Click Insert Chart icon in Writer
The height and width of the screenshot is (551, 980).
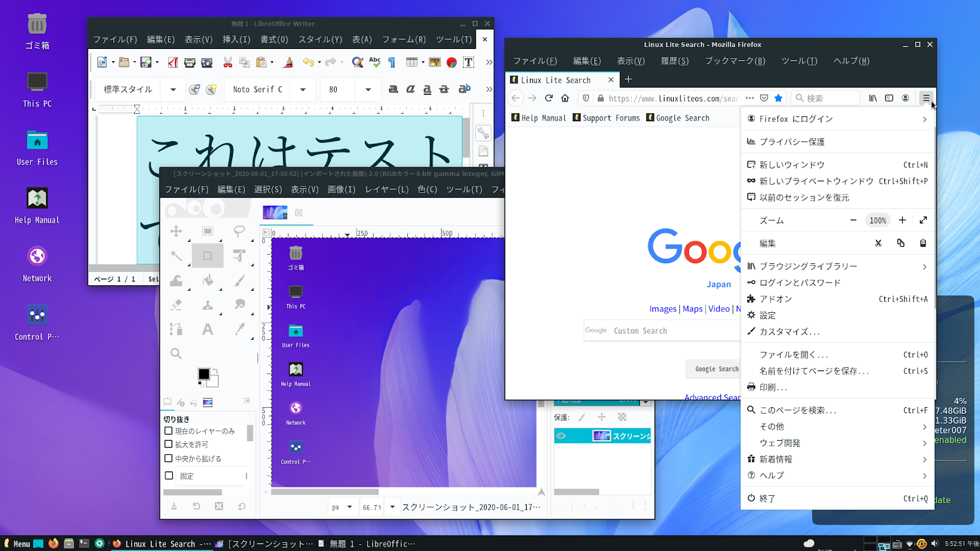[452, 62]
